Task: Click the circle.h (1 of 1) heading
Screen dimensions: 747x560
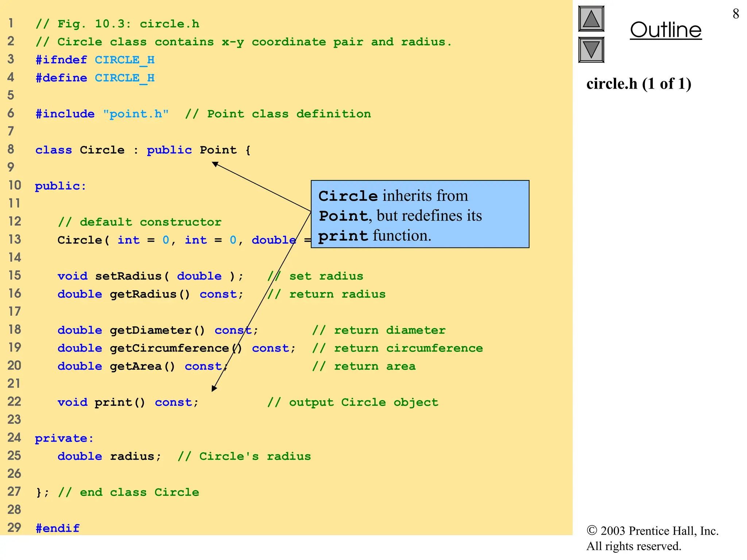Action: [x=639, y=84]
